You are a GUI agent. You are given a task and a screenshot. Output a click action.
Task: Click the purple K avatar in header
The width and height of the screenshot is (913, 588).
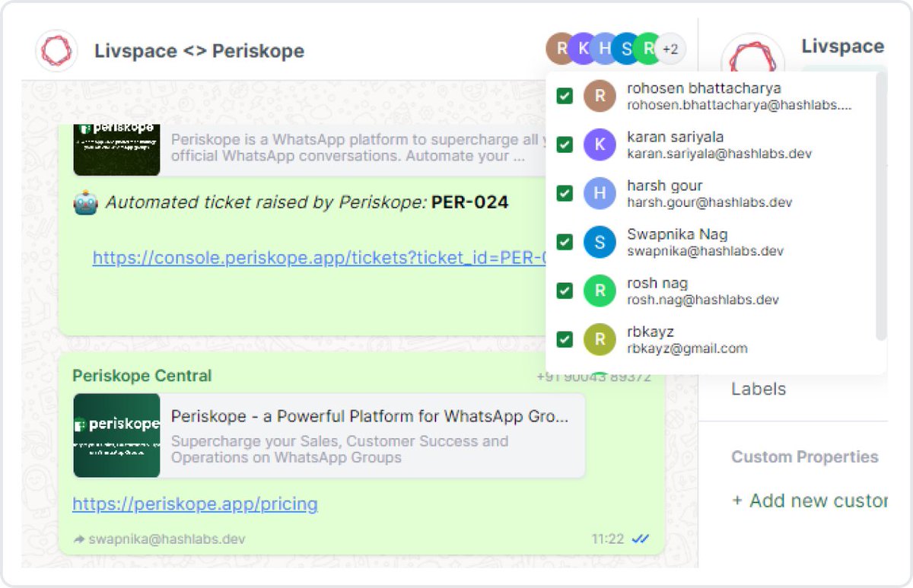tap(582, 49)
